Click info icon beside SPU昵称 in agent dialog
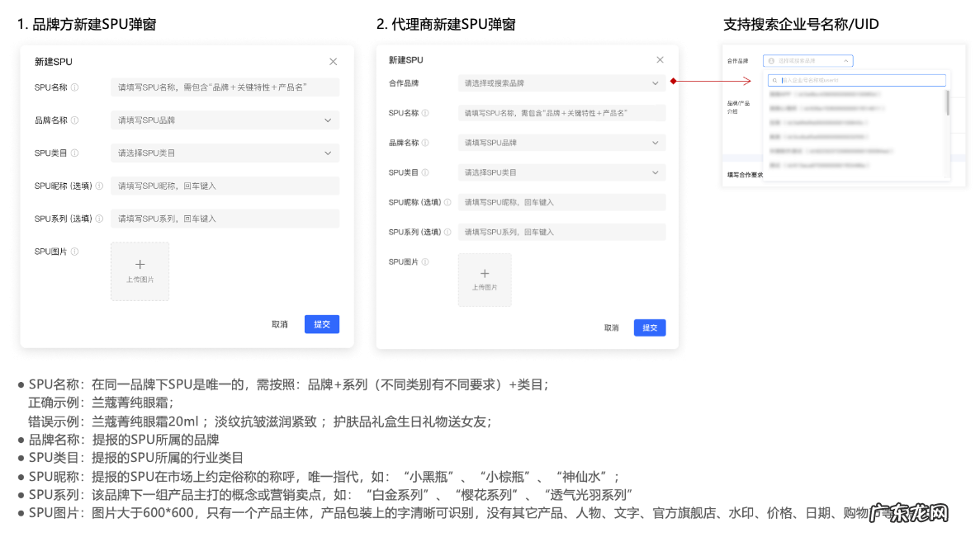The image size is (980, 537). click(448, 203)
